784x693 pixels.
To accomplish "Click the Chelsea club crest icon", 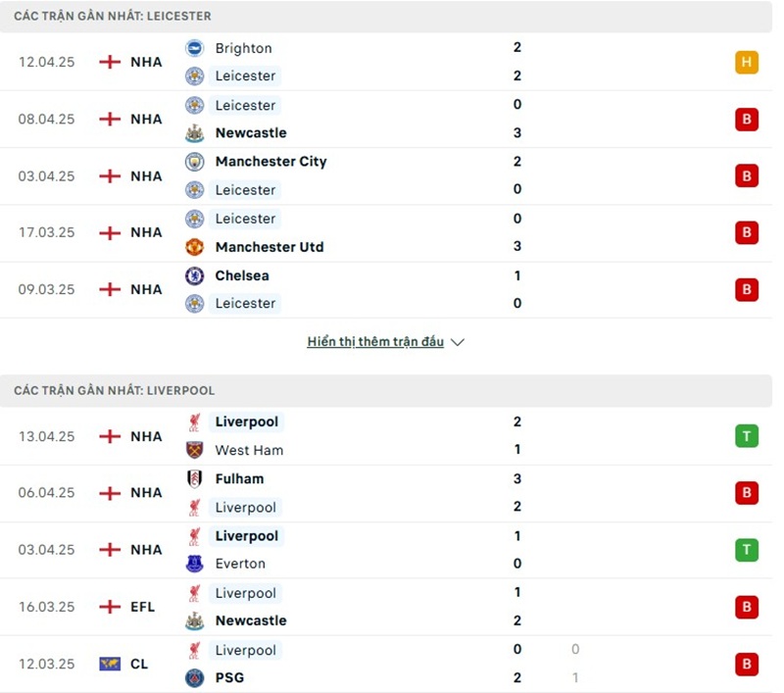I will 195,275.
